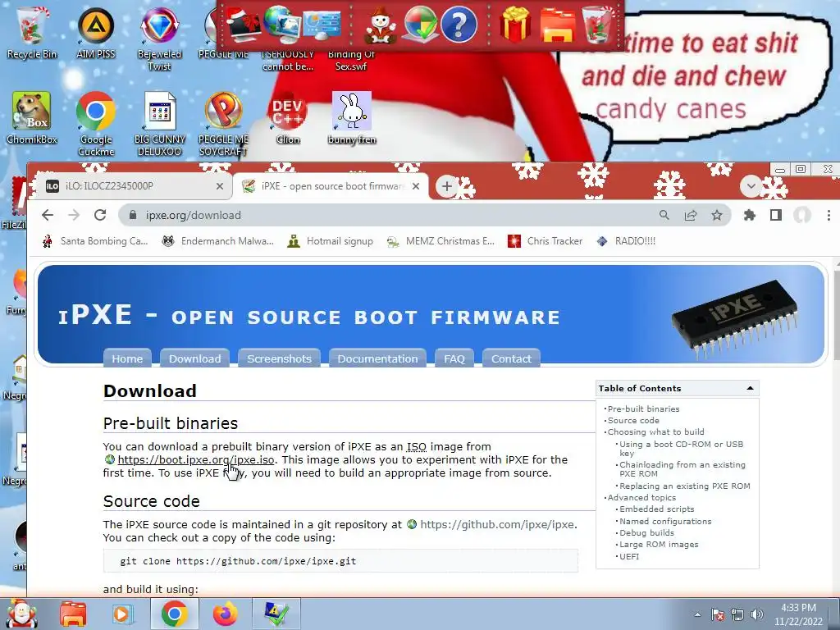Click the taskbar clock showing 4:33 PM
The image size is (840, 630).
(x=798, y=614)
